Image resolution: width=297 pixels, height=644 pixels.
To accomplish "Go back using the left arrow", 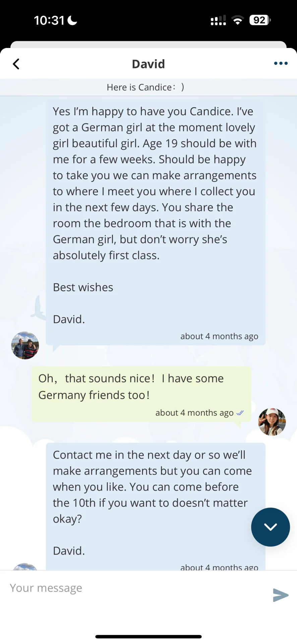I will 16,64.
